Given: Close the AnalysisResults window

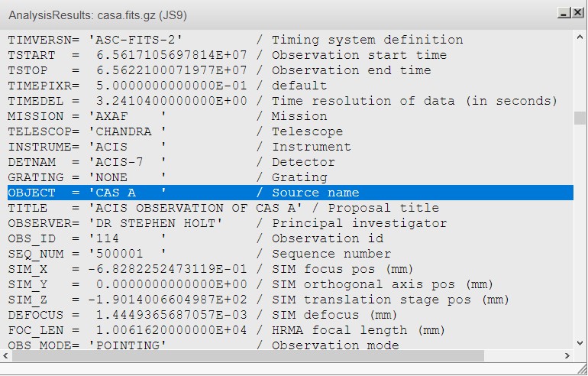Looking at the screenshot, I should point(576,13).
